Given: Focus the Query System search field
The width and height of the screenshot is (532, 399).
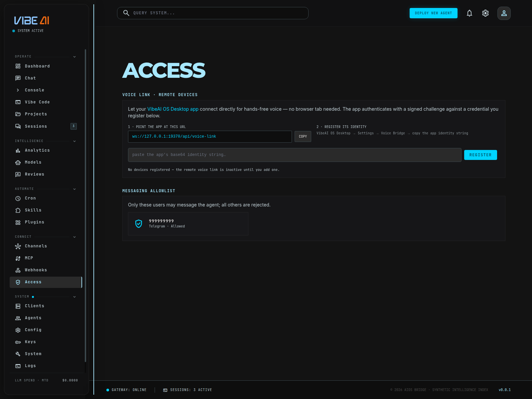Looking at the screenshot, I should pyautogui.click(x=213, y=13).
